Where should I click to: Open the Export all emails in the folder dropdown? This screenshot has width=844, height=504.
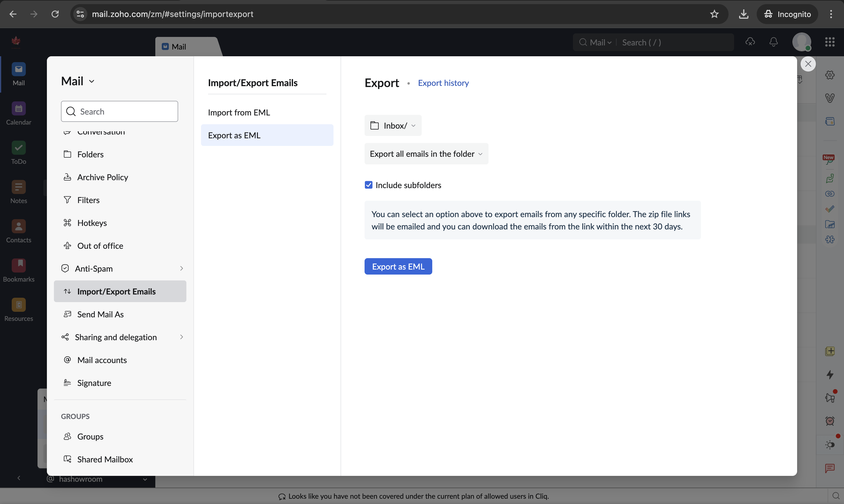426,154
